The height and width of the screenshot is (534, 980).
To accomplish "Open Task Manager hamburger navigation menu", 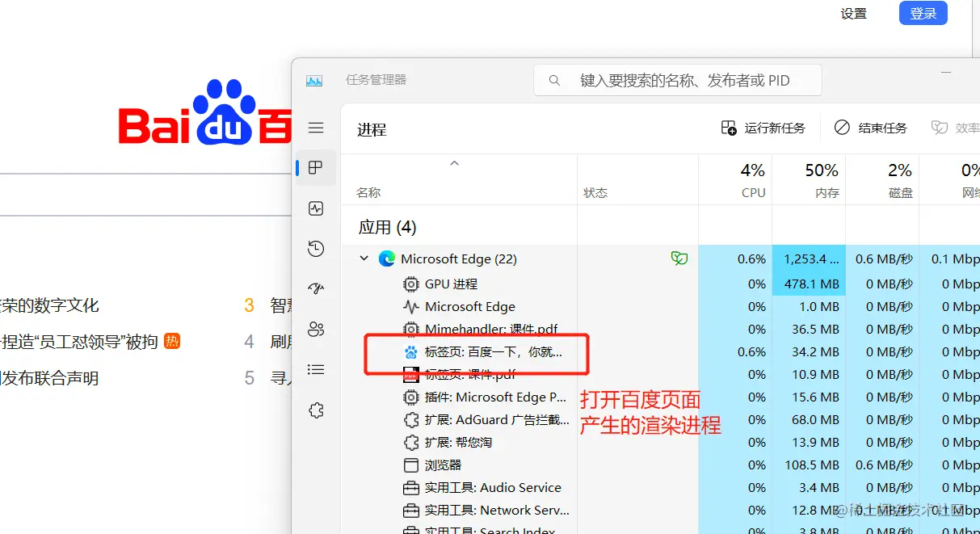I will [316, 128].
